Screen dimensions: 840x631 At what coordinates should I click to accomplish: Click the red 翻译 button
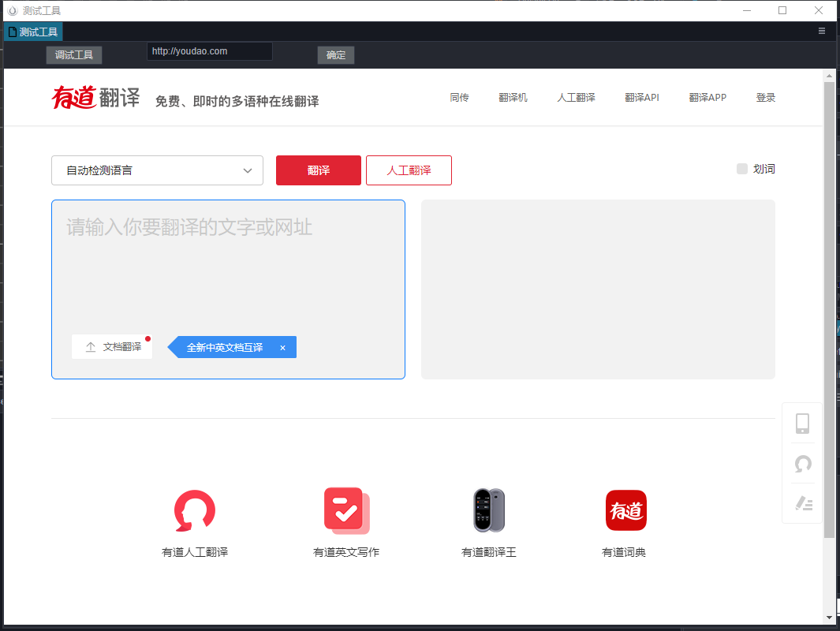coord(318,170)
